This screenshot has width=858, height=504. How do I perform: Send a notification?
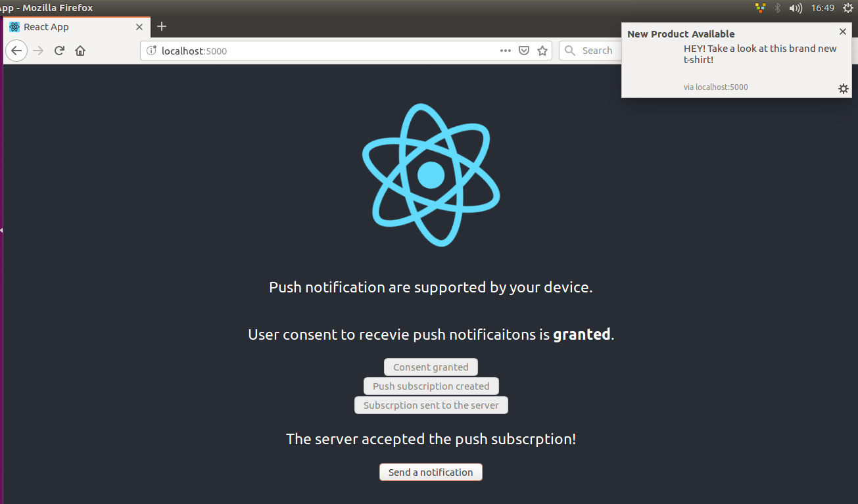click(431, 472)
